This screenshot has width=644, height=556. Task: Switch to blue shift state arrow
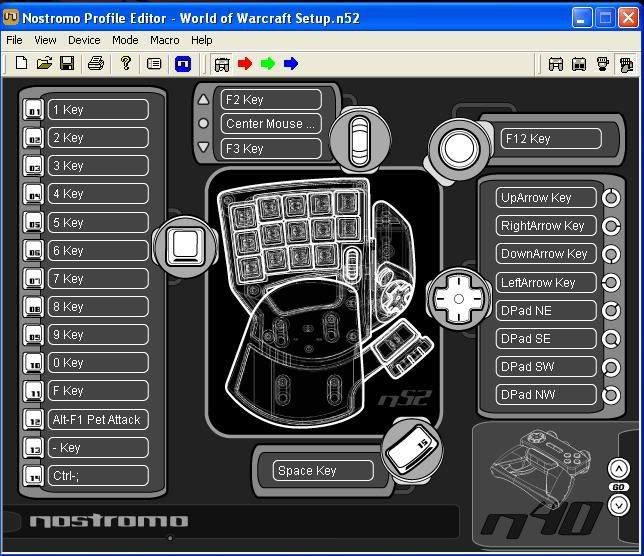(291, 64)
